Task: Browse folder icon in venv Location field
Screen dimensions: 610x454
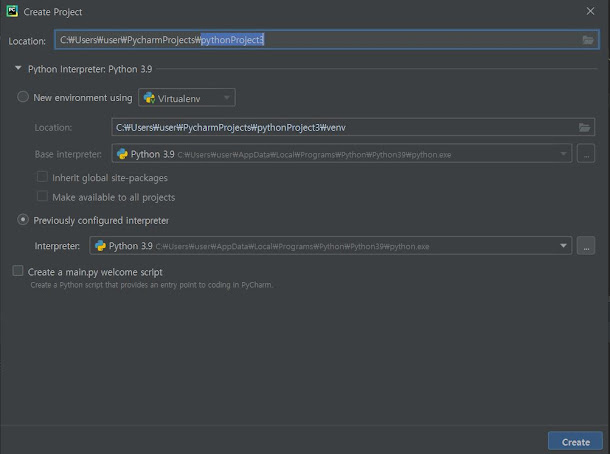Action: 584,127
